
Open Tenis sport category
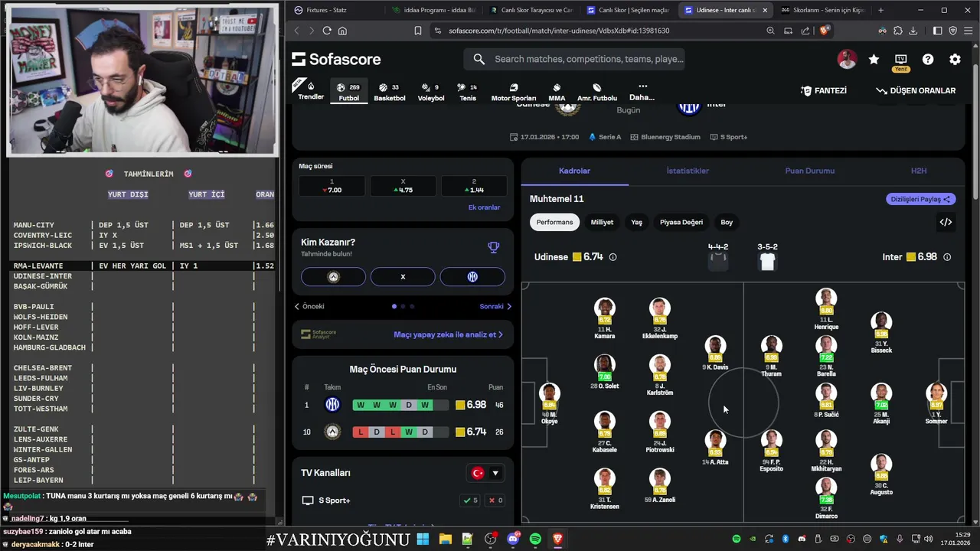pyautogui.click(x=467, y=92)
